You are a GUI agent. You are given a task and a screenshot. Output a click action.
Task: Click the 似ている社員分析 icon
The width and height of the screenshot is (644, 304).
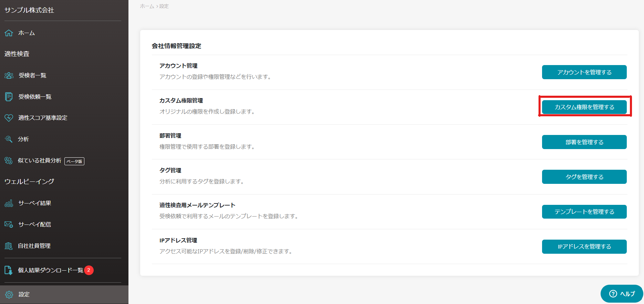(9, 160)
